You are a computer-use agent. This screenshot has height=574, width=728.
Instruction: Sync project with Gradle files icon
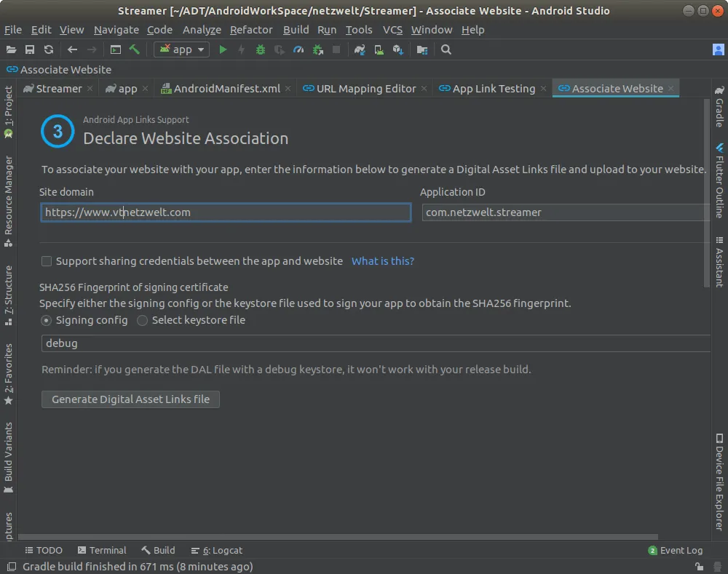coord(359,49)
